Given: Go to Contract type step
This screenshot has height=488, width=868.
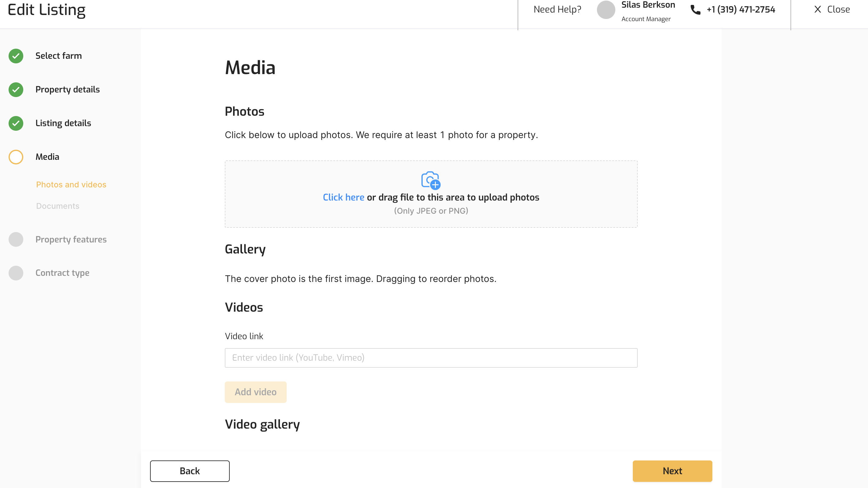Looking at the screenshot, I should click(62, 273).
